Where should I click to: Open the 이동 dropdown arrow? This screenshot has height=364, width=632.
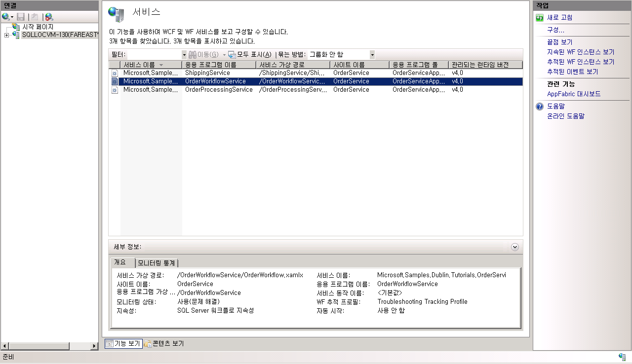(224, 55)
